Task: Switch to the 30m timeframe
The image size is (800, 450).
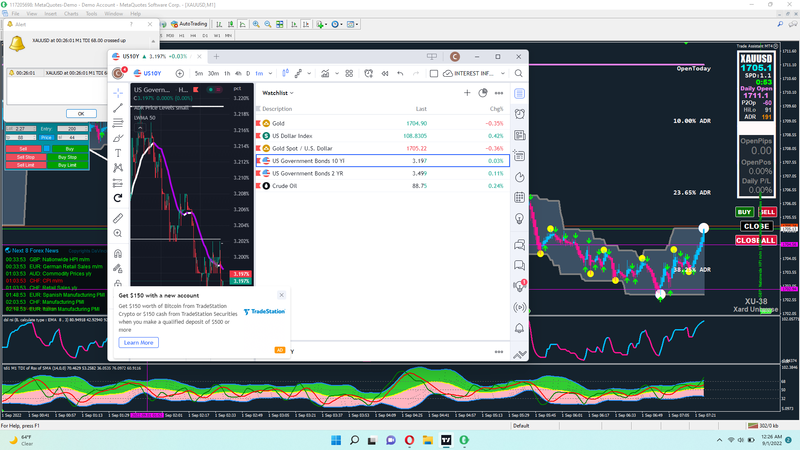Action: (213, 73)
